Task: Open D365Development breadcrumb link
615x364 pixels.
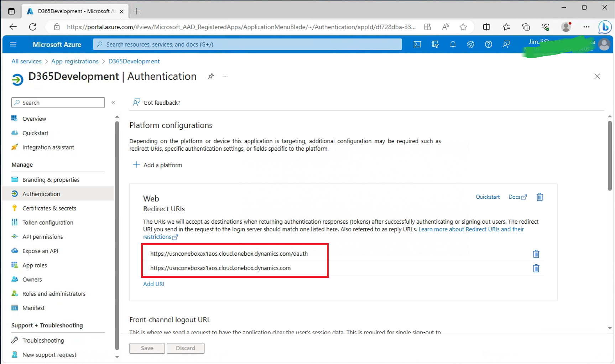Action: point(134,61)
